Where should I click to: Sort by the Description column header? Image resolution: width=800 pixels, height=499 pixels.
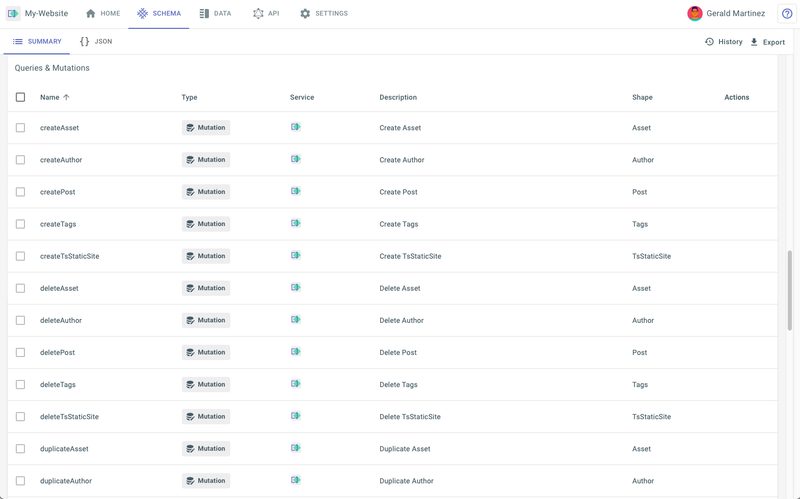coord(398,97)
